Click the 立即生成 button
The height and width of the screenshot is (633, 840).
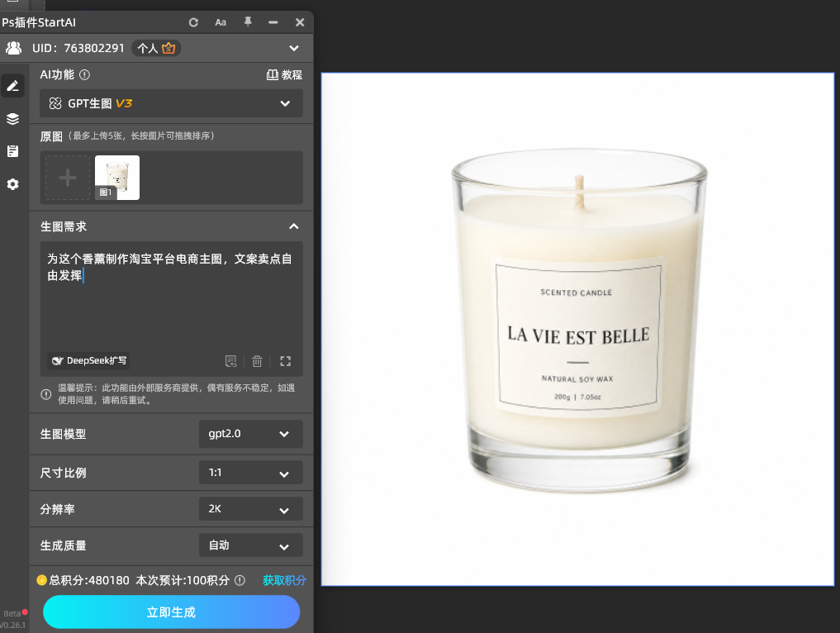pyautogui.click(x=172, y=612)
